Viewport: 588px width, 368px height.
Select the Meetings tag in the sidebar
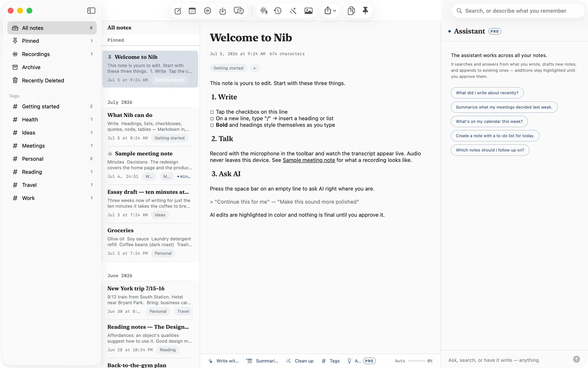click(x=52, y=146)
